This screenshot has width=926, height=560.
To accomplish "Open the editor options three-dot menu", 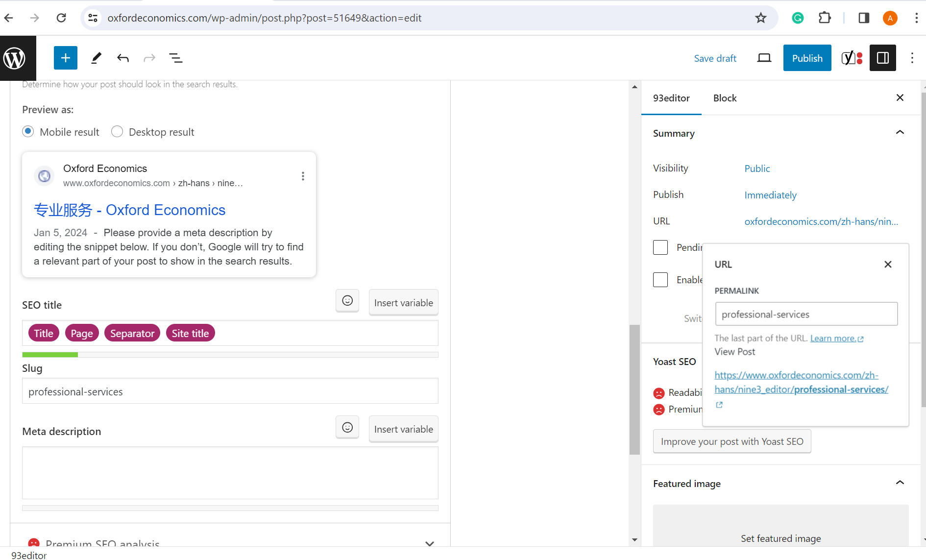I will (x=912, y=58).
